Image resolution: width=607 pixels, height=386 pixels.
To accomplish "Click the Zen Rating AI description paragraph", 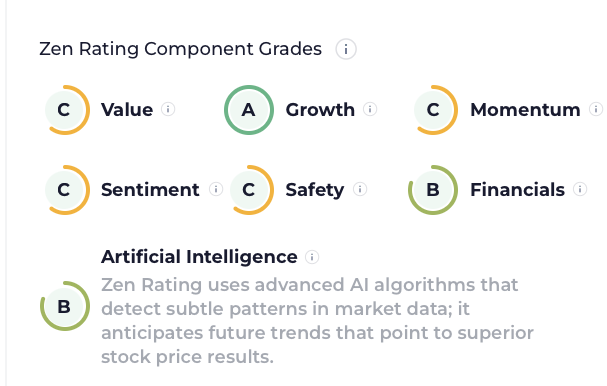I will (x=317, y=321).
